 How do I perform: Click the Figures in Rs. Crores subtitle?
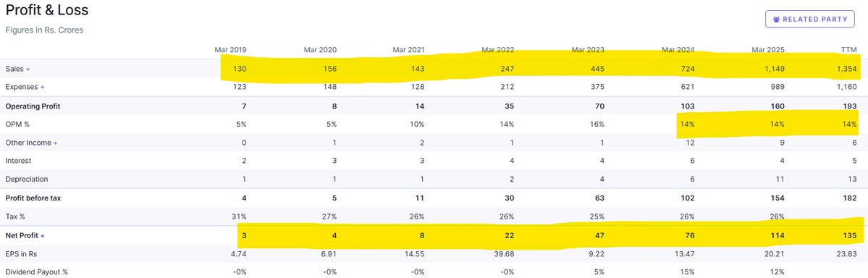[45, 30]
